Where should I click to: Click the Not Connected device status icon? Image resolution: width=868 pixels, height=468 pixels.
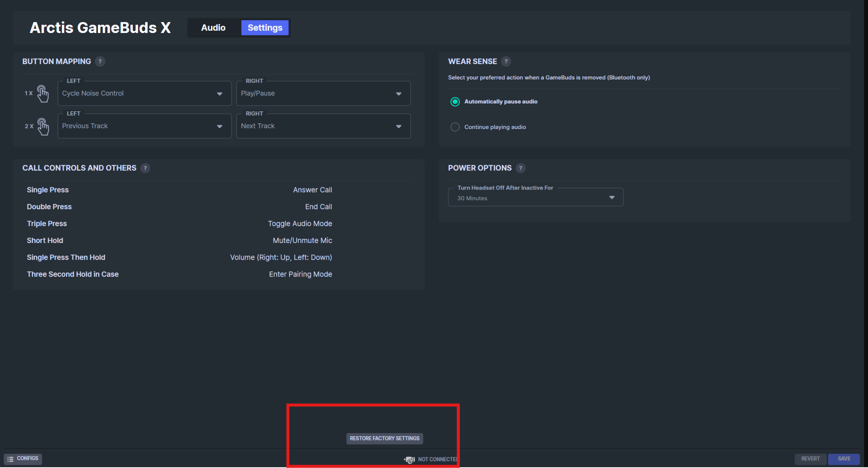pyautogui.click(x=409, y=459)
